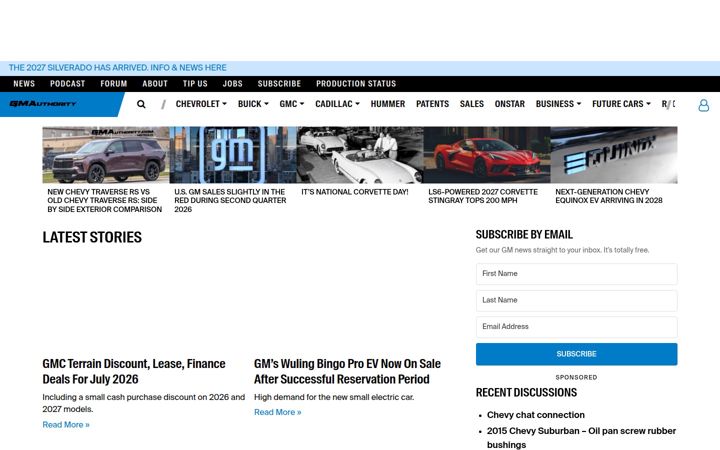Image resolution: width=720 pixels, height=450 pixels.
Task: Open the user account profile icon
Action: (703, 105)
